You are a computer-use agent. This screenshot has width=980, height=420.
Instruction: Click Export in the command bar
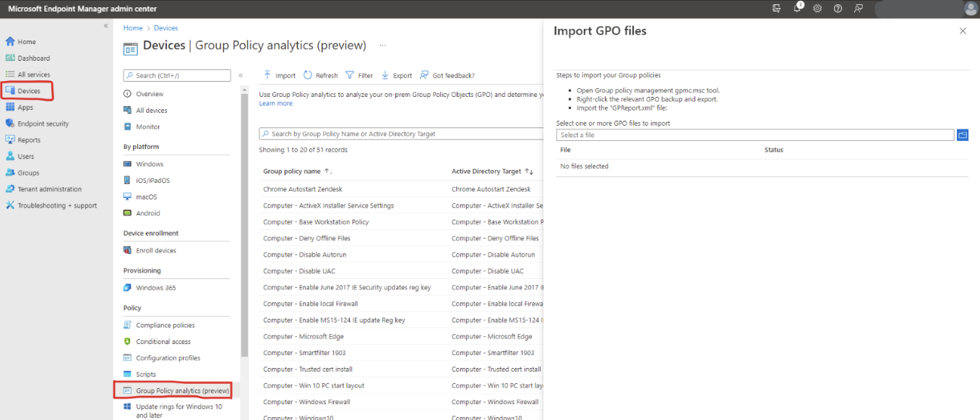(397, 75)
